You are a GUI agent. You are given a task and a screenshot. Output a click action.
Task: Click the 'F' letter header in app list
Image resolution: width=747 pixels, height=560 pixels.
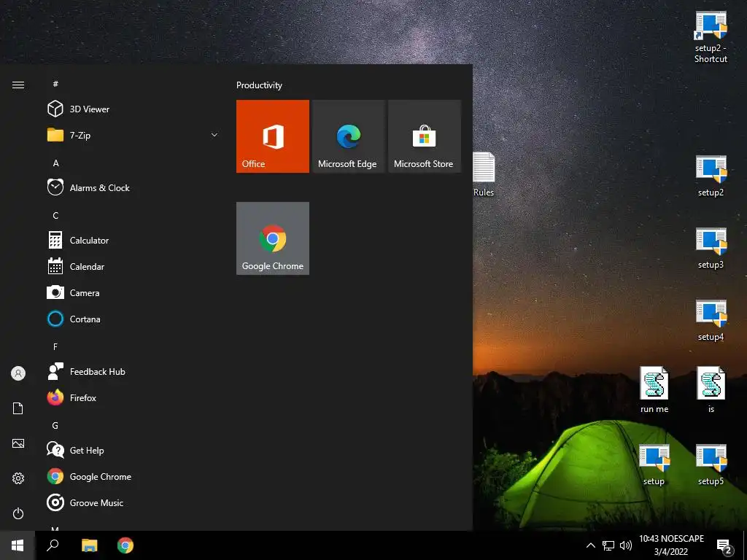point(55,346)
